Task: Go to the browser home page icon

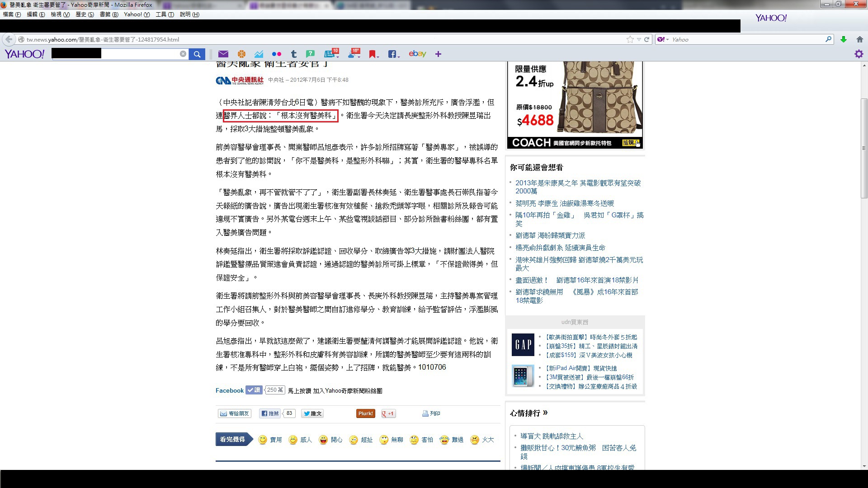Action: click(860, 40)
